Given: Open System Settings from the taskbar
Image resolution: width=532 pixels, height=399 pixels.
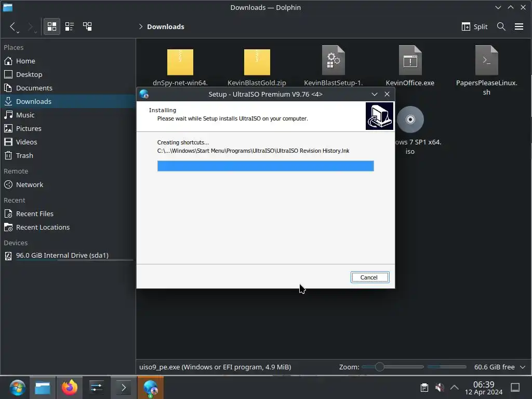Looking at the screenshot, I should pyautogui.click(x=96, y=388).
